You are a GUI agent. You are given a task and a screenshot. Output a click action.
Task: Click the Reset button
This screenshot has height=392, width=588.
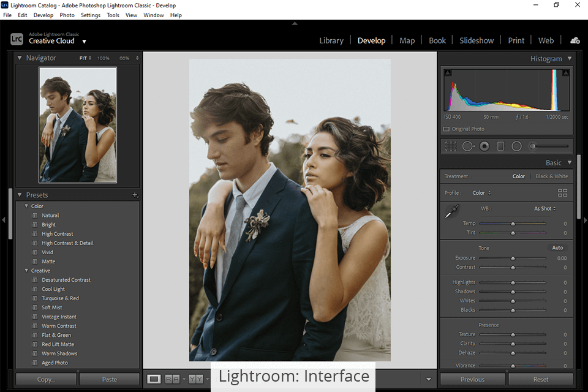tap(541, 379)
